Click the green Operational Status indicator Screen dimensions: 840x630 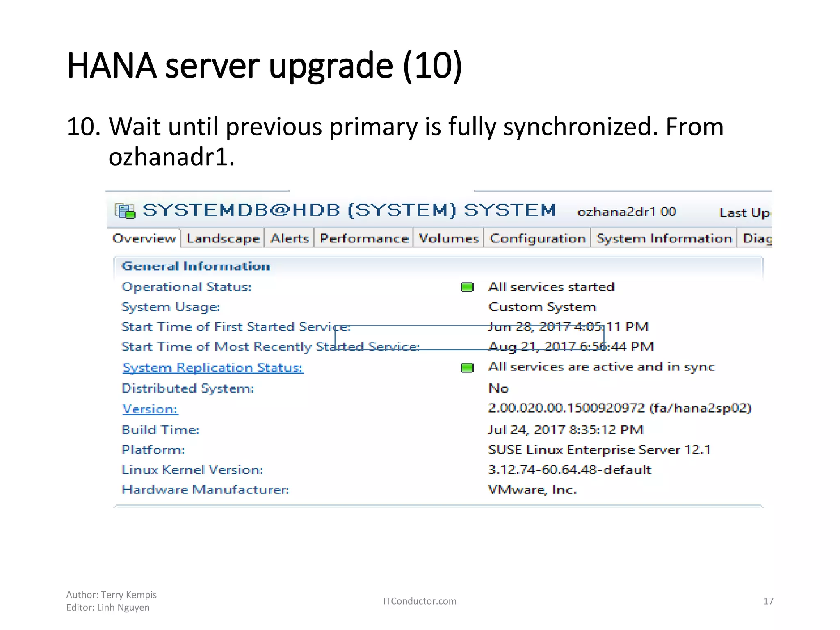coord(467,287)
